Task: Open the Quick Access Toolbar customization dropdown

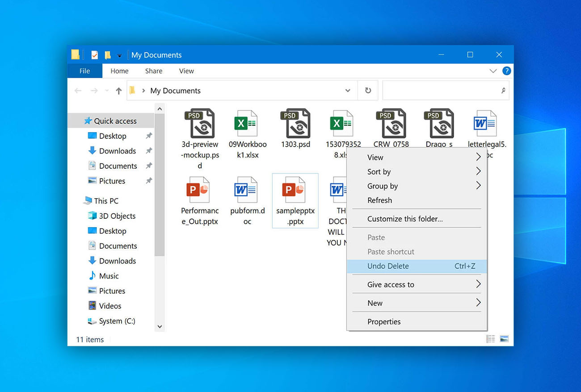Action: 120,54
